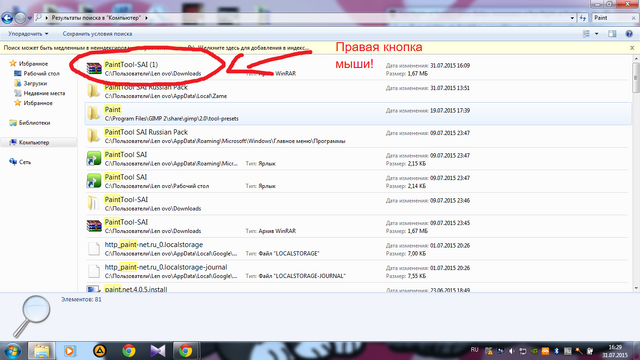The width and height of the screenshot is (640, 360).
Task: Click the date 31.07.2015 13:51
Action: [x=450, y=88]
